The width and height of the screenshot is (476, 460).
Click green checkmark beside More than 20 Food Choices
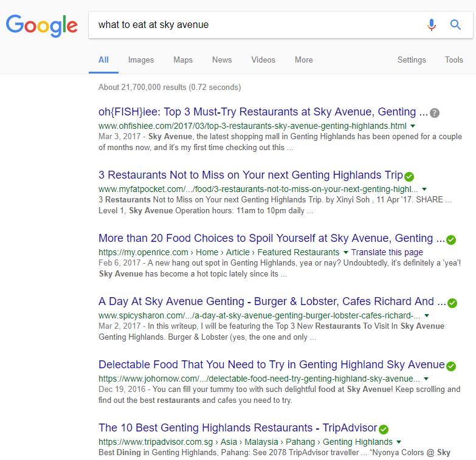451,239
